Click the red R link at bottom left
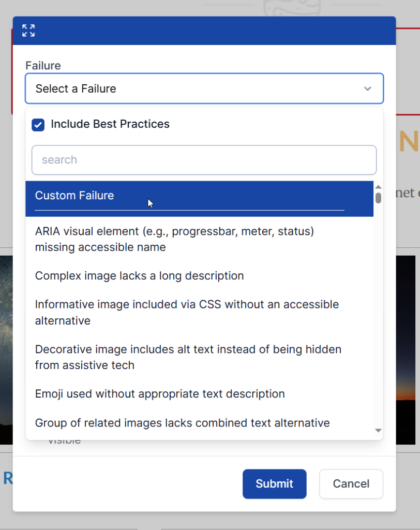The image size is (420, 530). (9, 479)
